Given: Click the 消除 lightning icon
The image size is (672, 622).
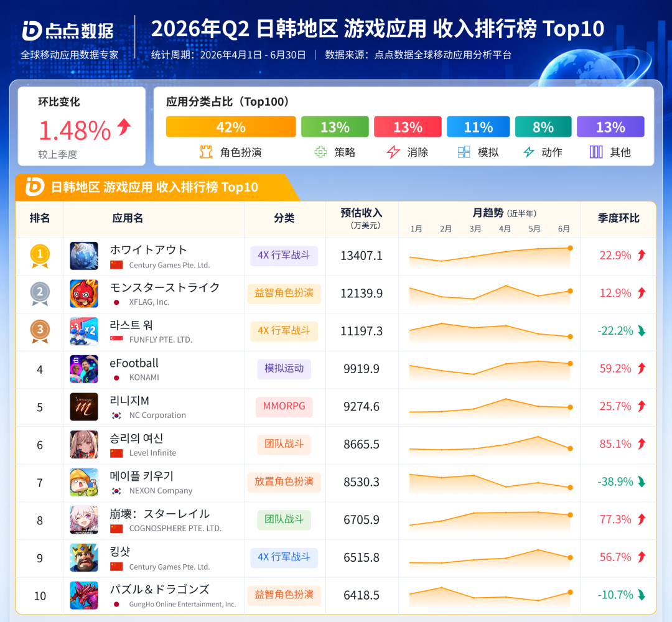Looking at the screenshot, I should point(393,152).
